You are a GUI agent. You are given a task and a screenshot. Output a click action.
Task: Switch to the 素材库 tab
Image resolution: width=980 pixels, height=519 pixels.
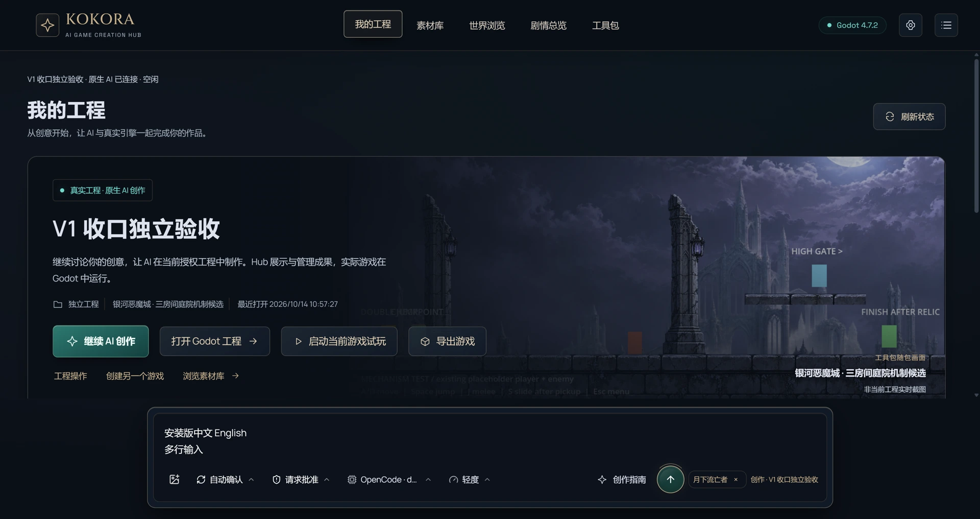[x=430, y=26]
